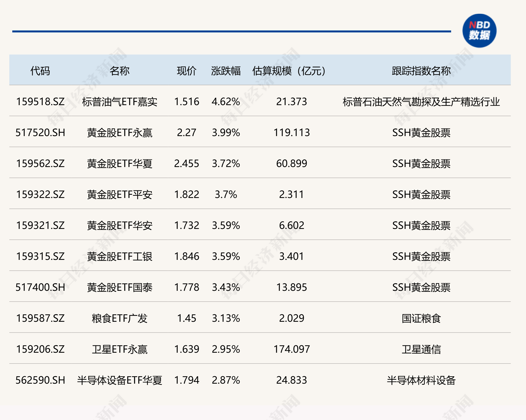Select 半导体设备ETF华夏 fund name
The height and width of the screenshot is (420, 526).
coord(120,380)
